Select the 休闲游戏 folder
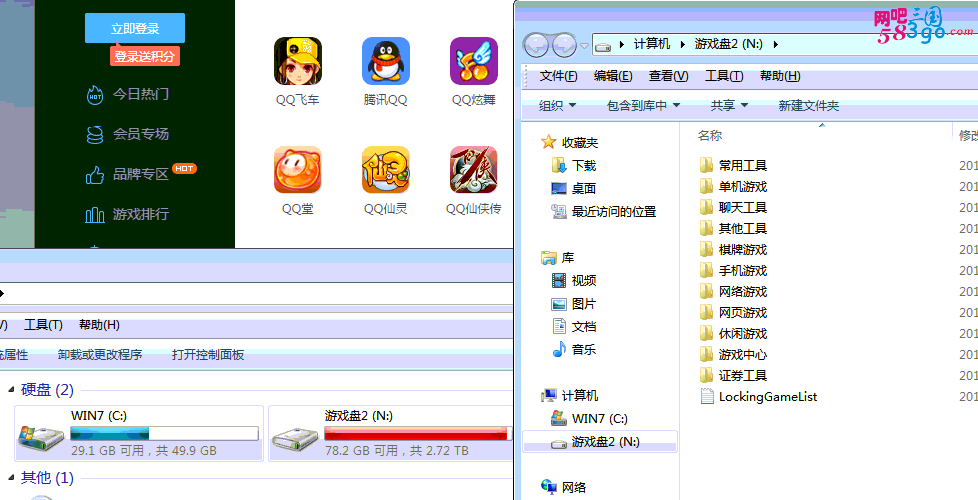The height and width of the screenshot is (500, 978). tap(734, 334)
